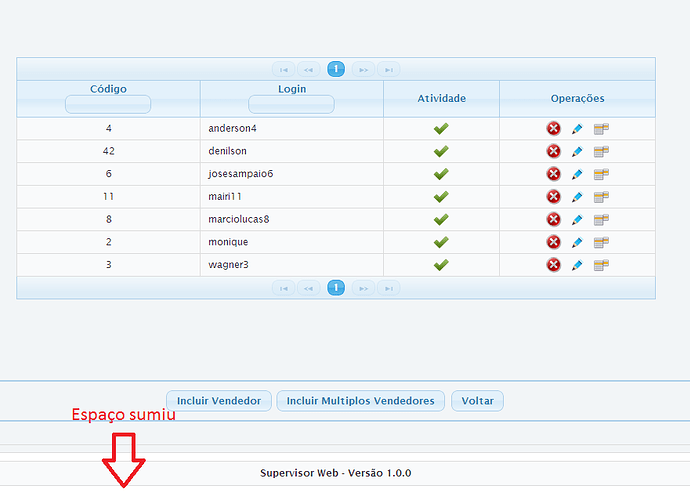Go to previous page in bottom paginator
Image resolution: width=690 pixels, height=500 pixels.
[308, 288]
